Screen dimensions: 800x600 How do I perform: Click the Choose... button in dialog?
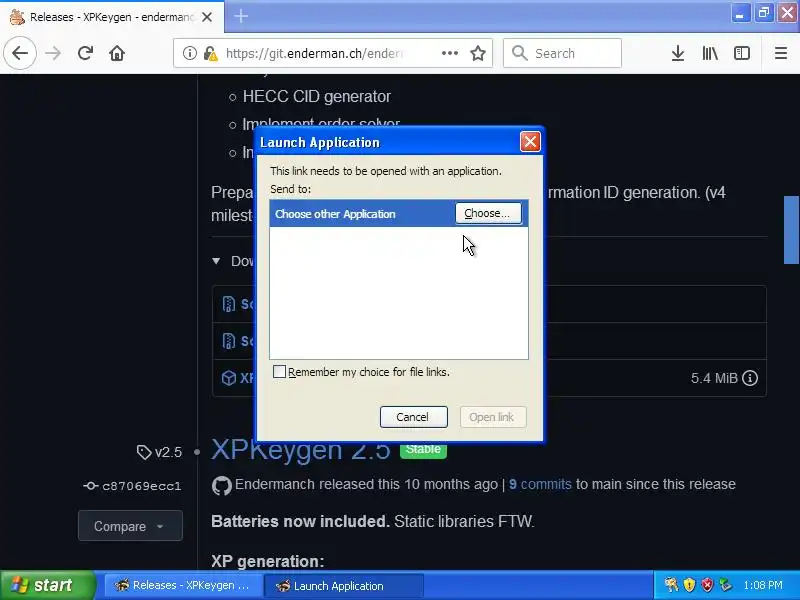pos(488,213)
